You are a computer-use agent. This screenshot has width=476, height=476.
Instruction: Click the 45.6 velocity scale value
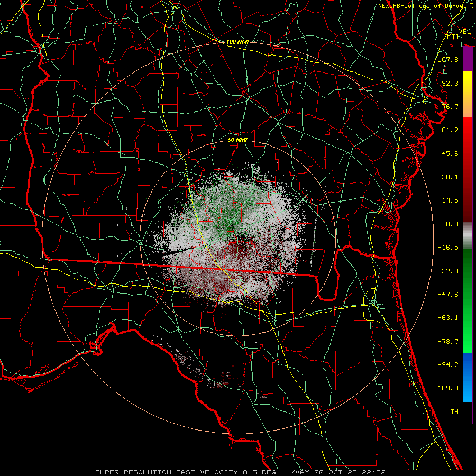click(450, 153)
